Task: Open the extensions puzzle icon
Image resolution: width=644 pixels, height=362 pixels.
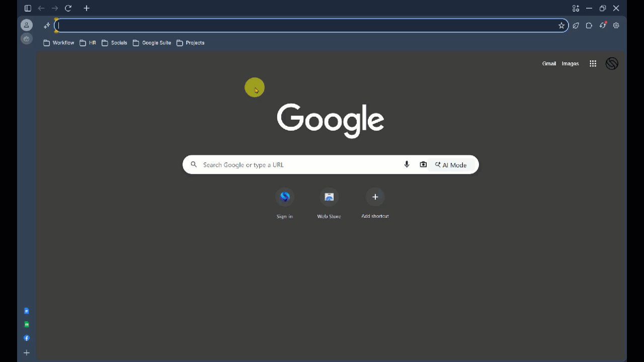Action: tap(589, 25)
